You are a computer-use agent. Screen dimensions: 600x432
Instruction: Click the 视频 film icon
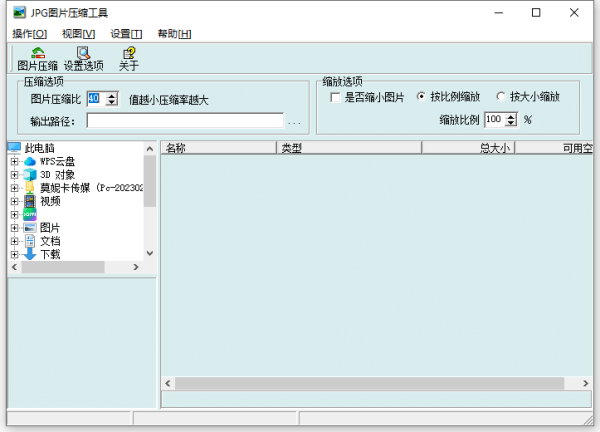[30, 201]
